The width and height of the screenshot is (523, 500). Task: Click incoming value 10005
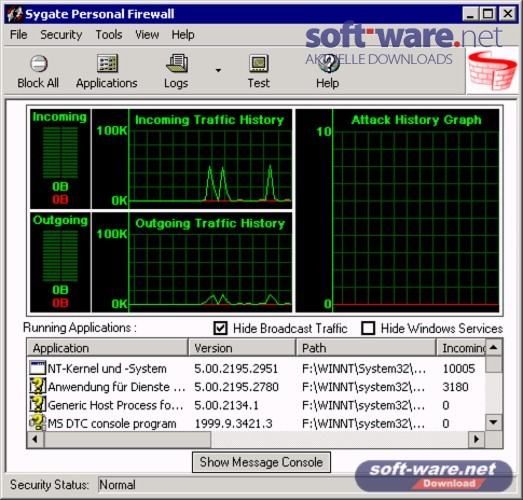pos(459,368)
